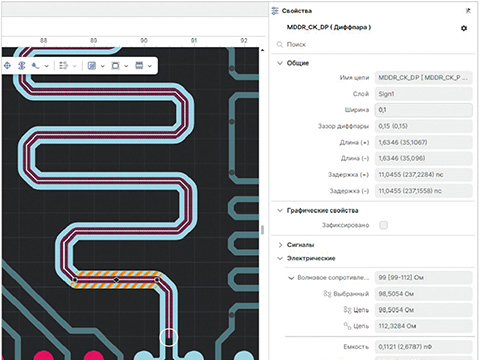Click the align/distribute lines toolbar icon
This screenshot has width=480, height=360.
click(x=63, y=66)
